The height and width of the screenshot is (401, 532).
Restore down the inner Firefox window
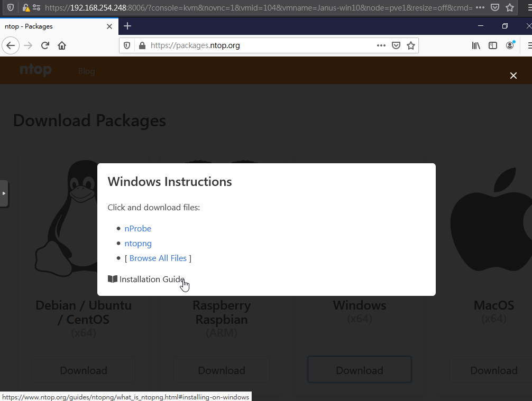coord(505,26)
